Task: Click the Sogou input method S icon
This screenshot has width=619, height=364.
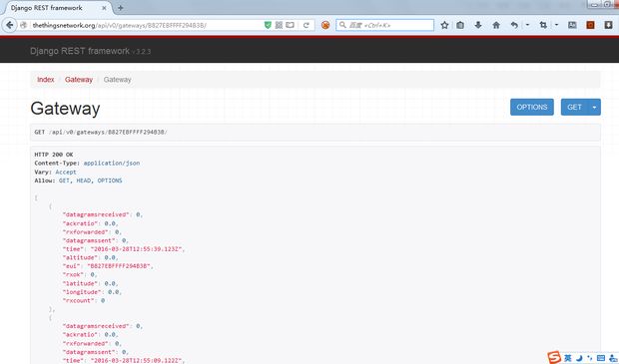Action: (554, 358)
